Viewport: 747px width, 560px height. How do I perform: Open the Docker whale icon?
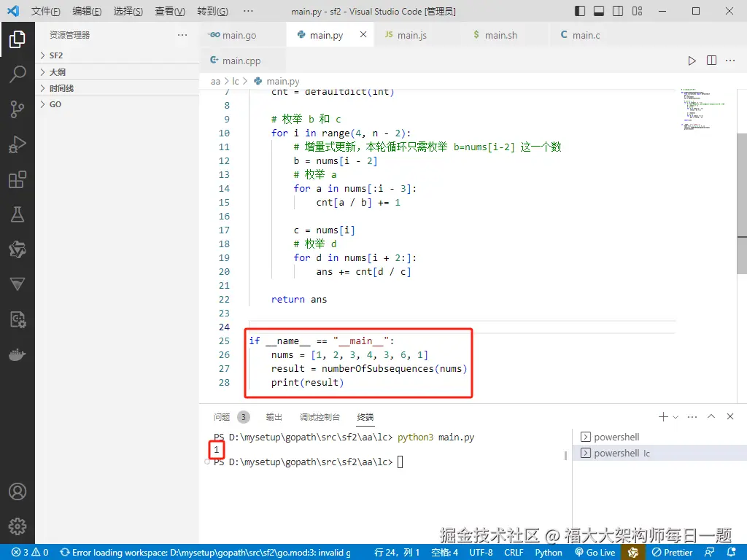(18, 355)
